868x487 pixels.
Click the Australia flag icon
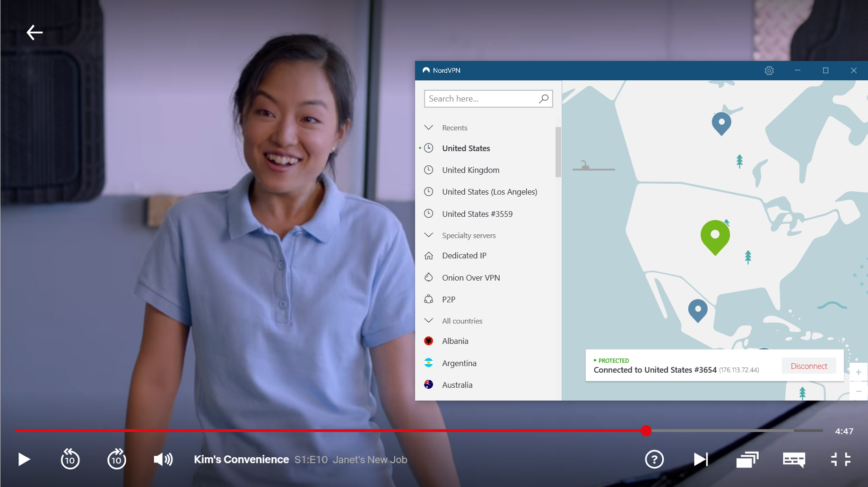tap(429, 384)
